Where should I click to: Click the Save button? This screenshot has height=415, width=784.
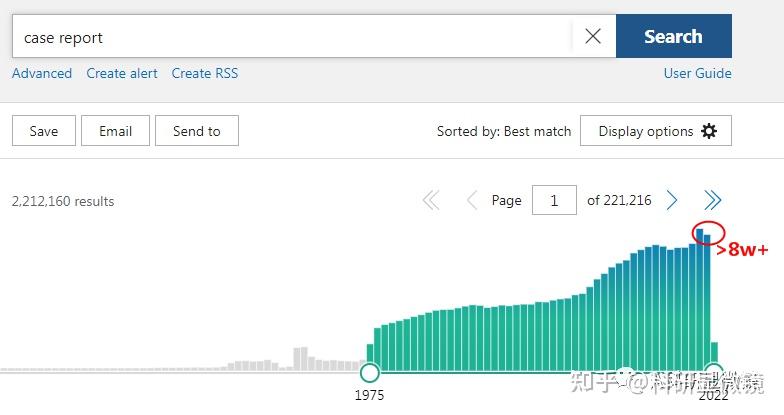point(44,131)
